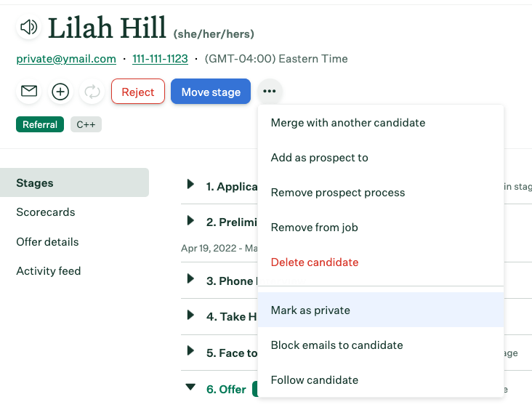This screenshot has height=410, width=532.
Task: Expand the 2. Preliminary stage triangle
Action: (190, 220)
